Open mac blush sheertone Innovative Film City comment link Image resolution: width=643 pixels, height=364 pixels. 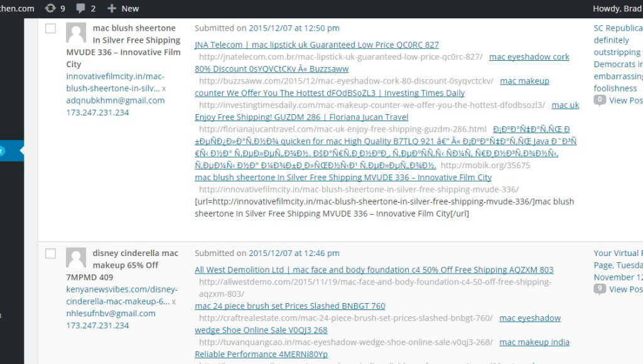point(343,177)
